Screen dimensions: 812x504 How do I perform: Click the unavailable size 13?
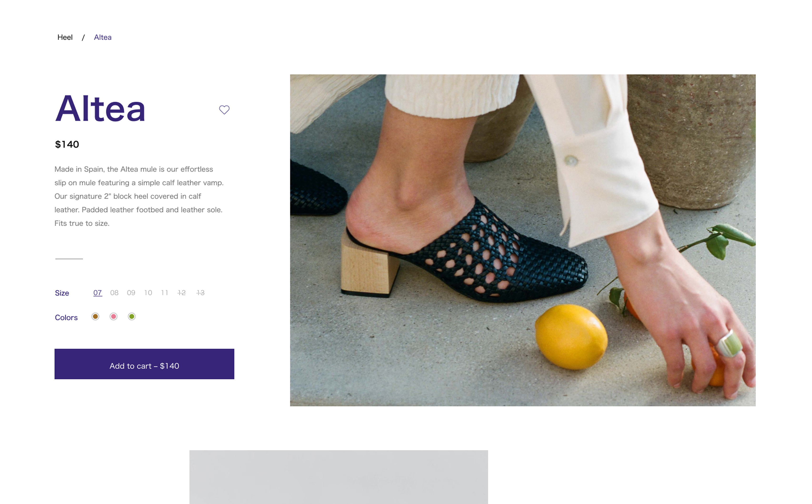click(x=200, y=293)
